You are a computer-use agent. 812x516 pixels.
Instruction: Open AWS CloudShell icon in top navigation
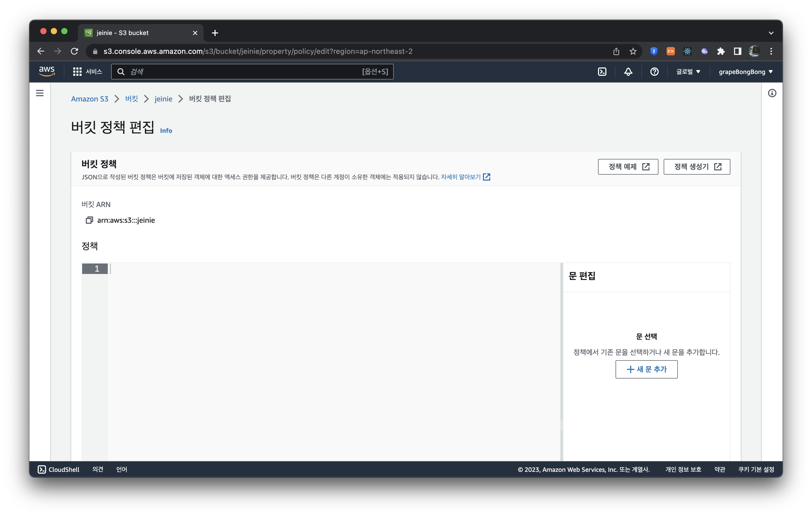click(602, 72)
